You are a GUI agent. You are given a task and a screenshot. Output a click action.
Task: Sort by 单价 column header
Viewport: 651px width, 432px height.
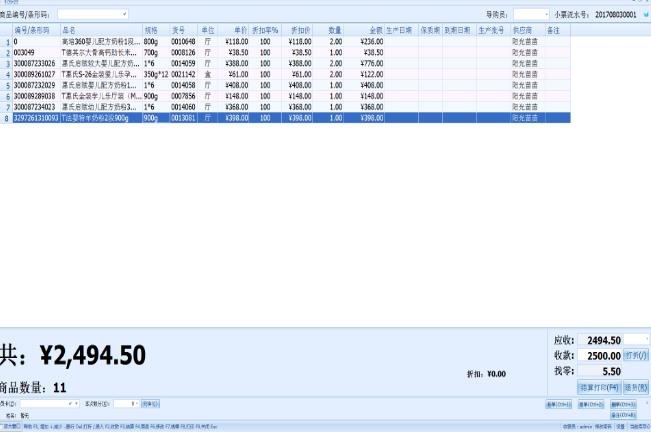[x=235, y=31]
